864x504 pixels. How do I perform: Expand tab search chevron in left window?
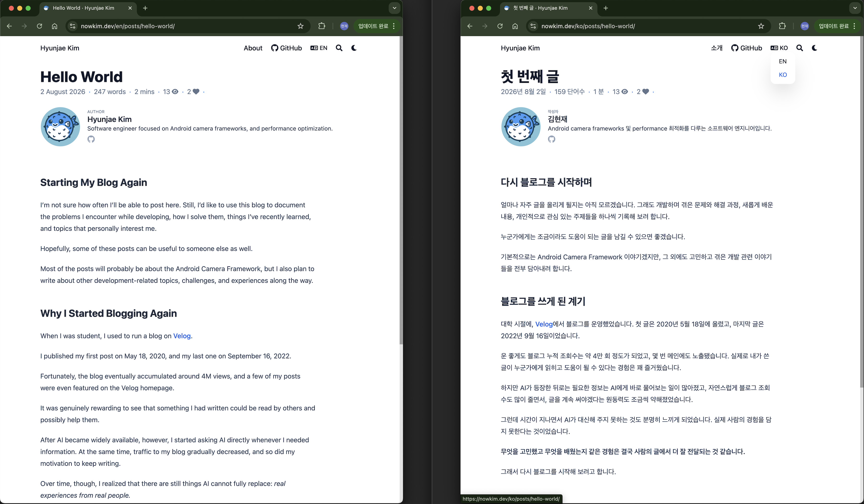click(394, 8)
